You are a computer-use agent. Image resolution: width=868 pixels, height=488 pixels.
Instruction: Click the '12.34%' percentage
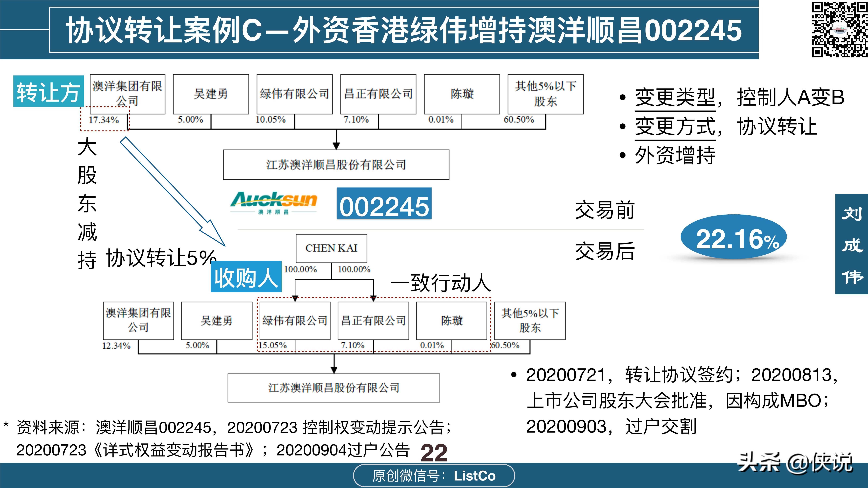click(x=116, y=346)
